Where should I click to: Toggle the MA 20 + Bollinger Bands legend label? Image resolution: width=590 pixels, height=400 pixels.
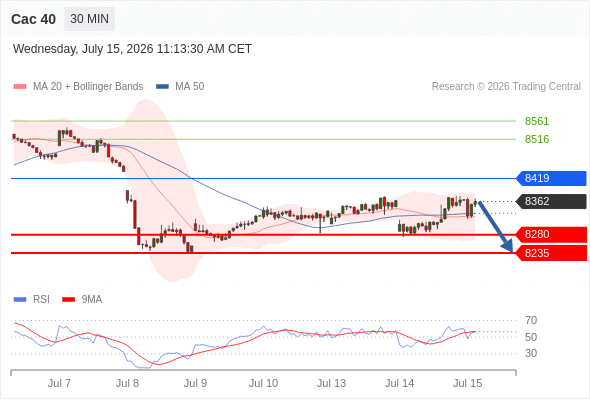tap(88, 87)
